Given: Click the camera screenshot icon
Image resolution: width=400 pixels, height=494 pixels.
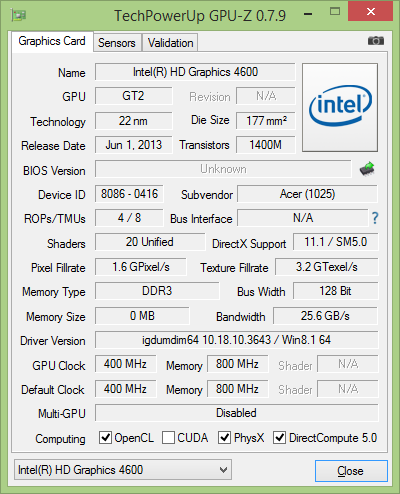Looking at the screenshot, I should click(x=376, y=41).
